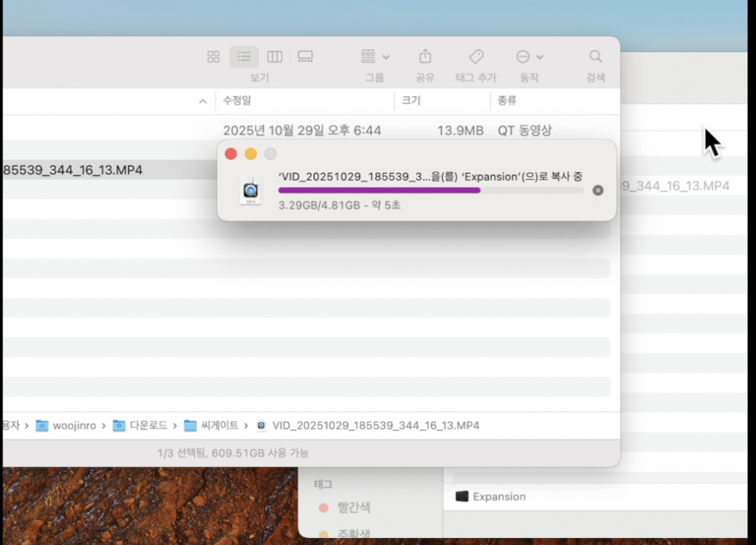Switch to column view
This screenshot has width=756, height=545.
(275, 56)
